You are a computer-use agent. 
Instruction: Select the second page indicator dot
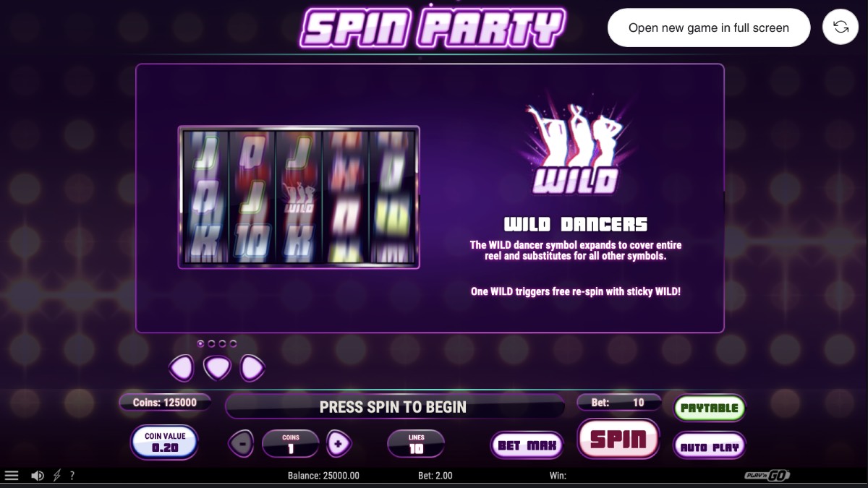212,344
